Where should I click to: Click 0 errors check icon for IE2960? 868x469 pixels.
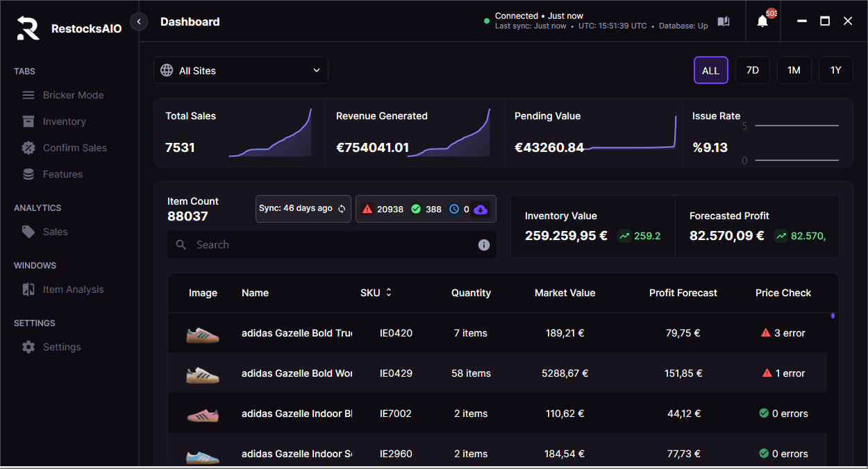pyautogui.click(x=764, y=454)
